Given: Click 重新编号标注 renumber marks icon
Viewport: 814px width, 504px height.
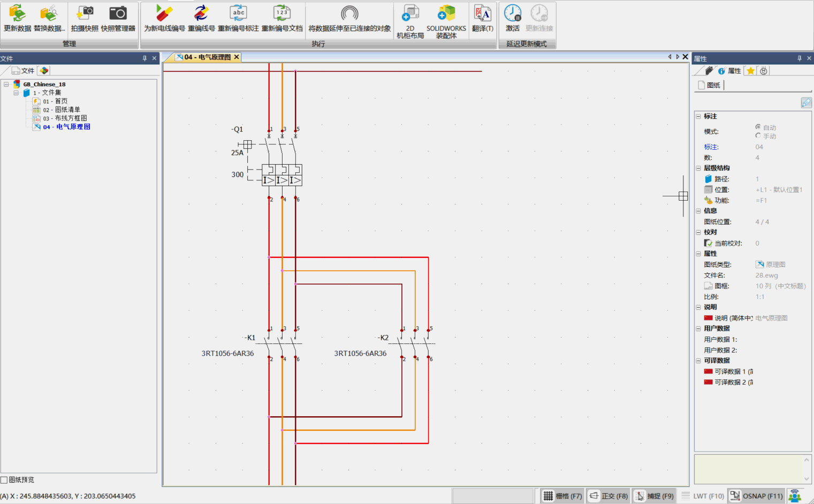Looking at the screenshot, I should 238,13.
